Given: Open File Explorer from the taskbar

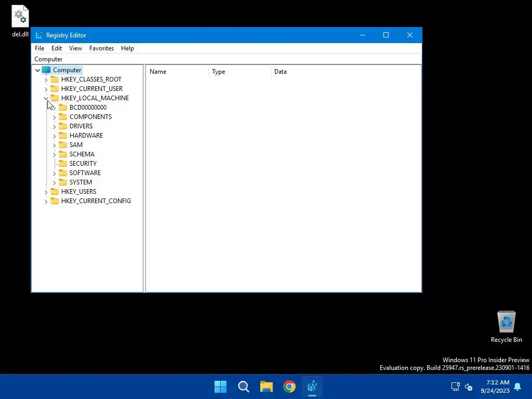Looking at the screenshot, I should 267,387.
